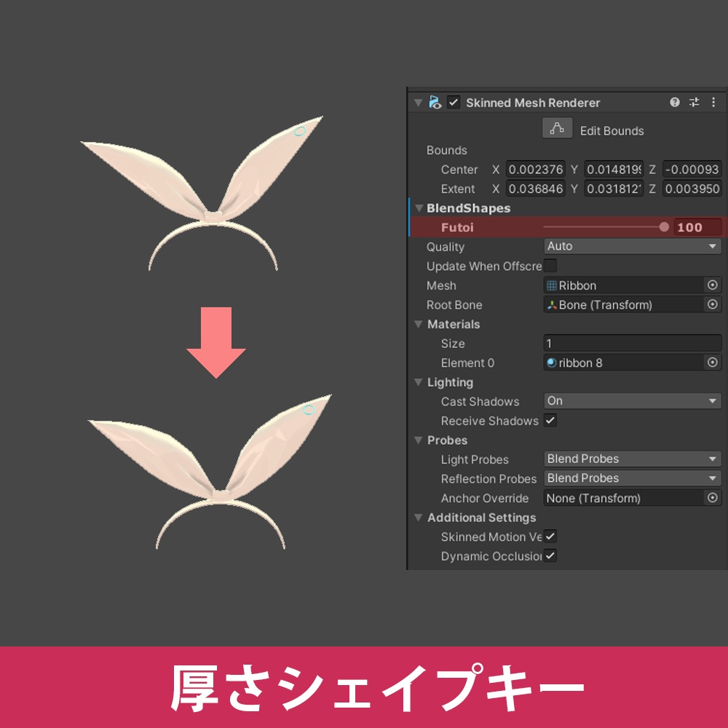Open the component's three-dot menu icon
The height and width of the screenshot is (728, 728).
click(714, 102)
